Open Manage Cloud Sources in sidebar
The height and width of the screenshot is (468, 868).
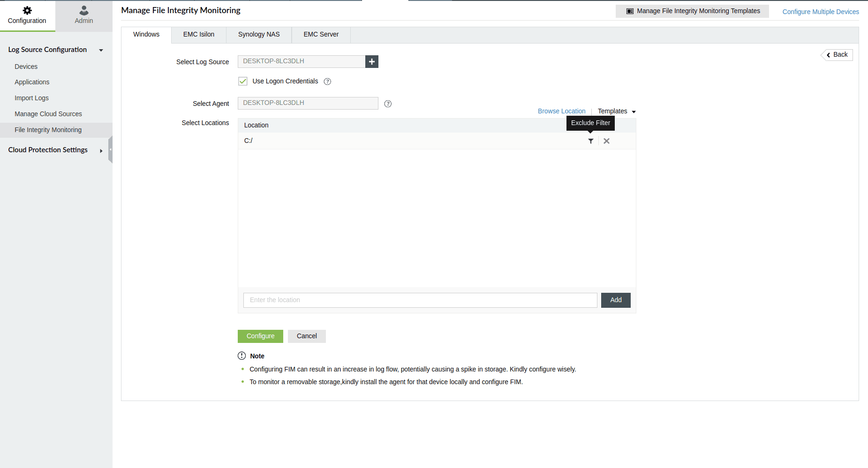[x=48, y=114]
